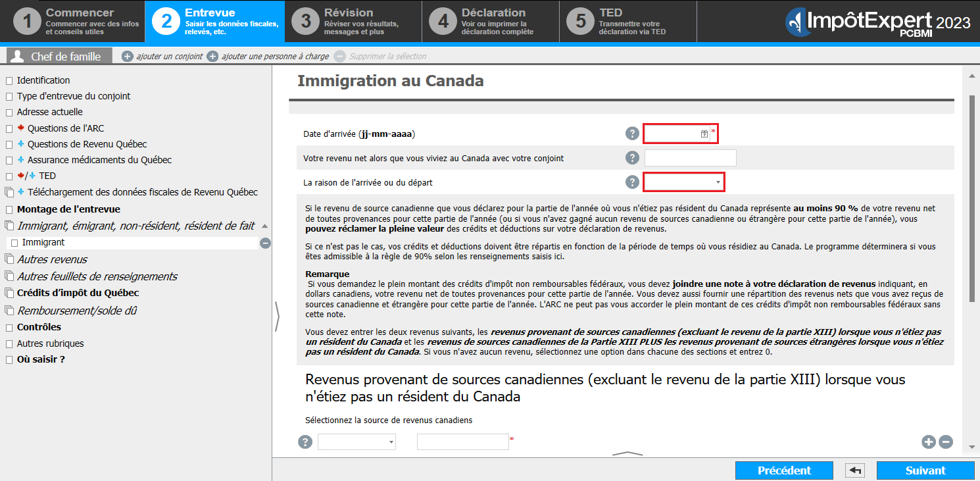980x481 pixels.
Task: Click ajouter un conjoint link
Action: [170, 57]
